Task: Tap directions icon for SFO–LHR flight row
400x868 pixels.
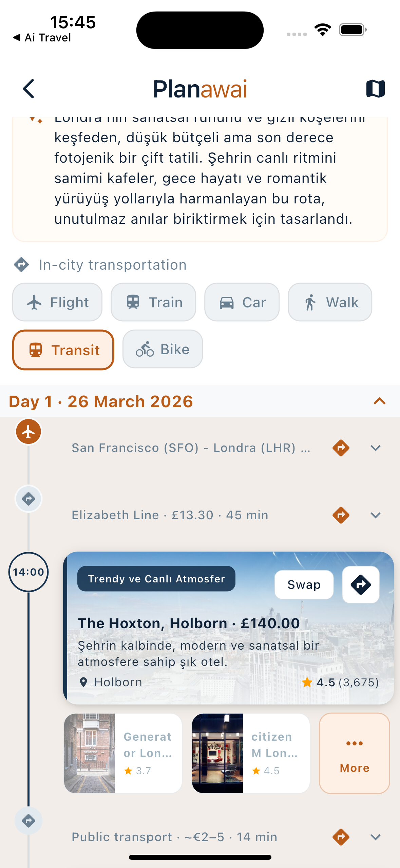Action: pyautogui.click(x=341, y=448)
